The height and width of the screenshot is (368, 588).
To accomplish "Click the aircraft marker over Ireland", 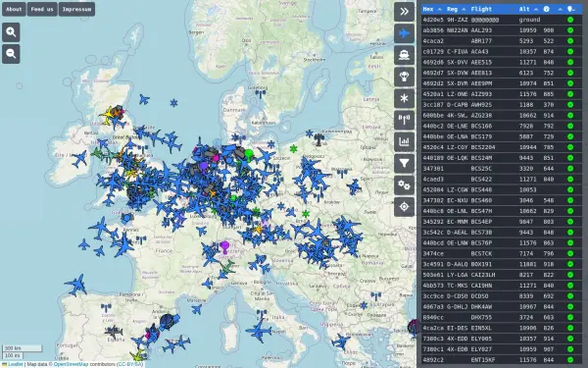I will [x=79, y=159].
